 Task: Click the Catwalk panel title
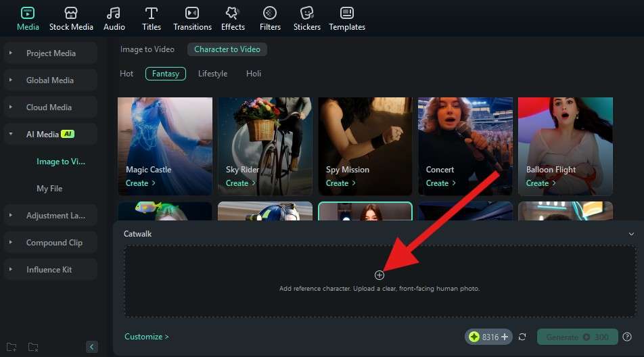[137, 234]
